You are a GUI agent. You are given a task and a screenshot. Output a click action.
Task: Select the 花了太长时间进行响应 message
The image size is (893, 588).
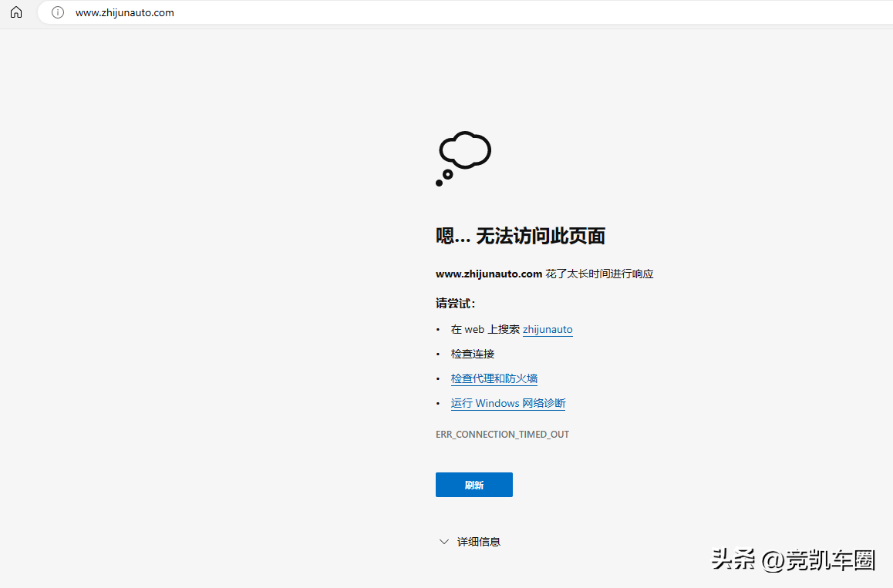click(599, 274)
